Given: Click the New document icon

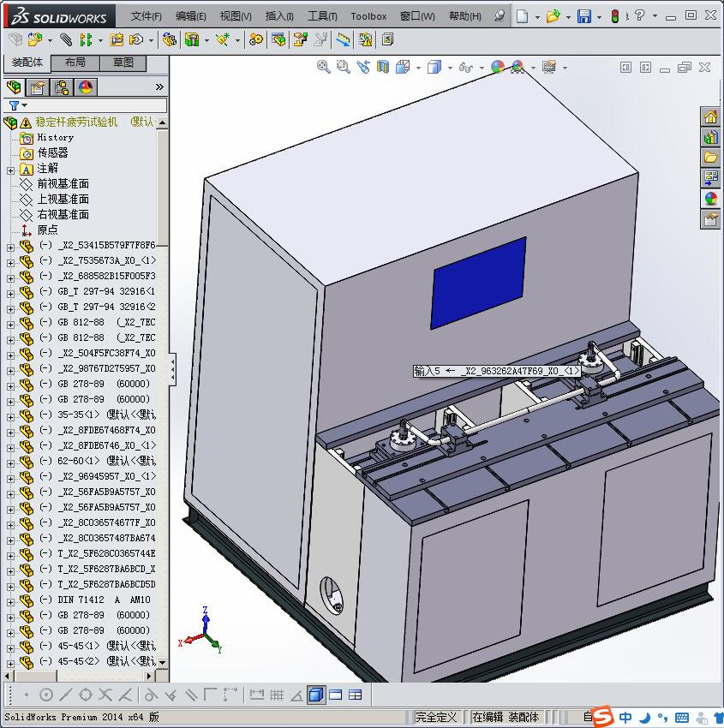Looking at the screenshot, I should (x=523, y=16).
